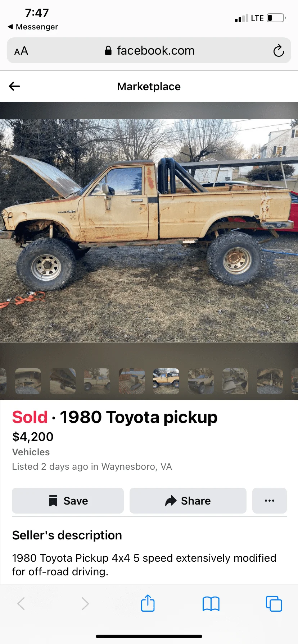Open the three-dot more options menu

270,501
